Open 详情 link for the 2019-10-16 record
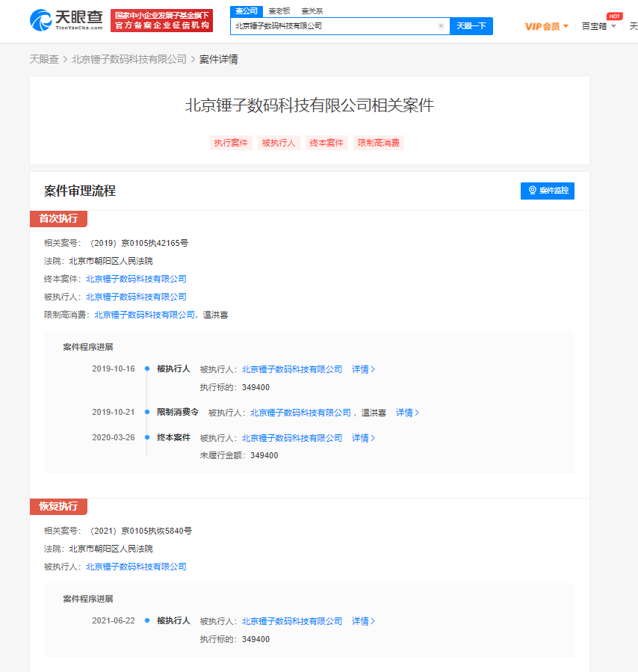638x672 pixels. click(x=361, y=369)
